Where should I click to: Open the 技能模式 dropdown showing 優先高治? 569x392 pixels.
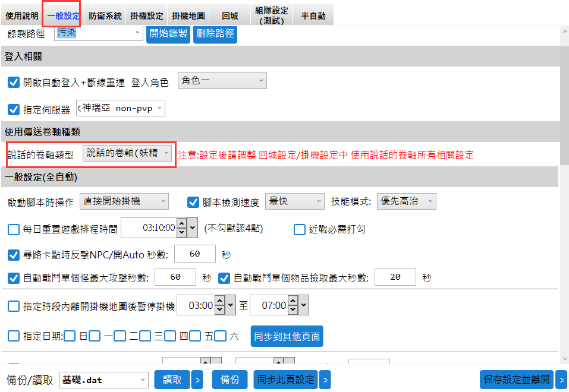pyautogui.click(x=406, y=201)
